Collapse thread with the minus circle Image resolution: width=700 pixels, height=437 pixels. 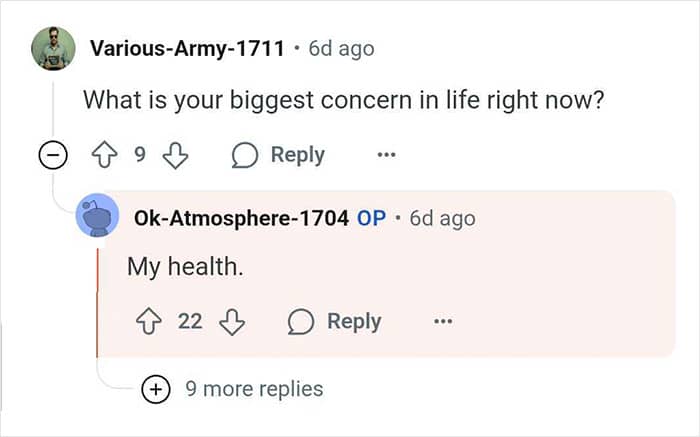[x=53, y=155]
